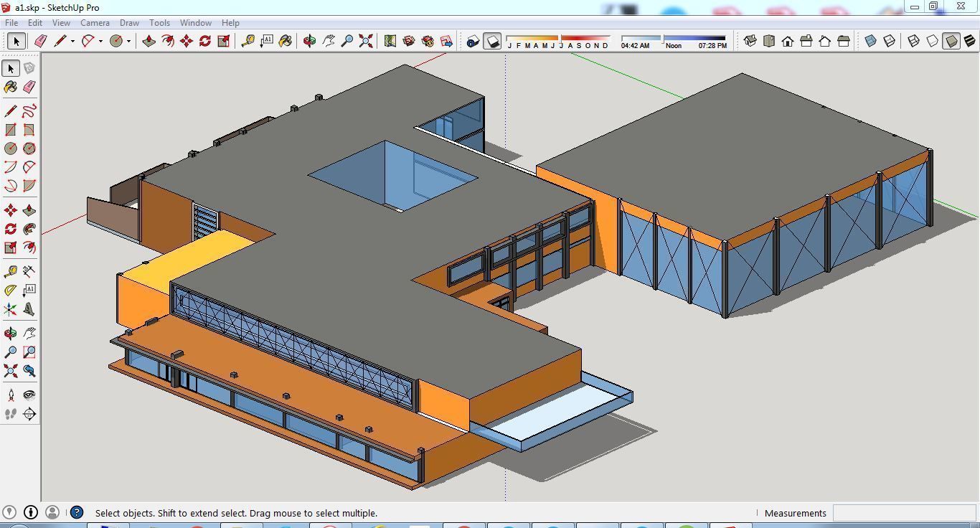Enable Shaded With Textures style
980x528 pixels.
(970, 41)
